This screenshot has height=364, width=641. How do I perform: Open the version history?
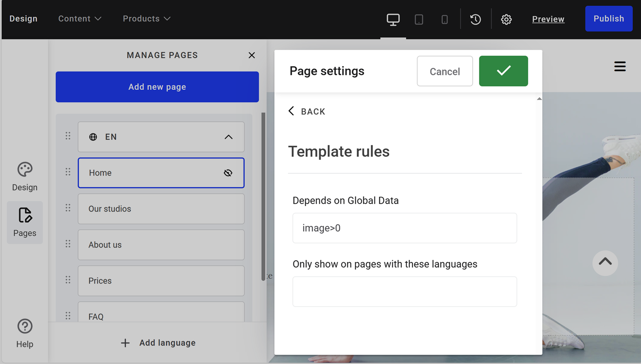(x=475, y=19)
